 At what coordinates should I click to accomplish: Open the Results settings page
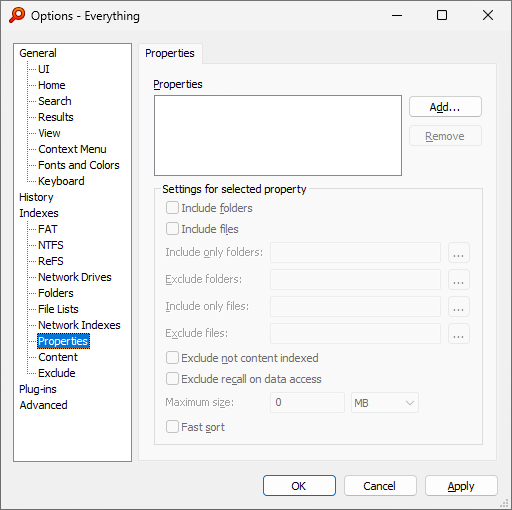tap(56, 117)
